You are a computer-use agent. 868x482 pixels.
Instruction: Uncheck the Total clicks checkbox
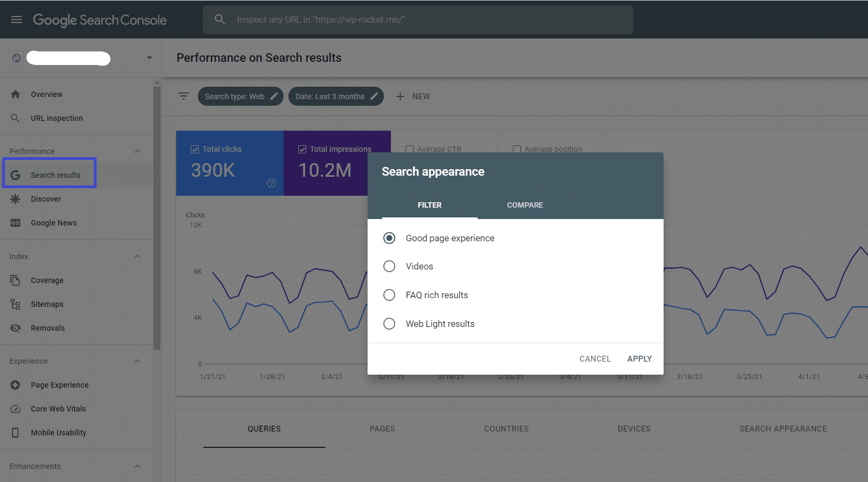[x=195, y=149]
